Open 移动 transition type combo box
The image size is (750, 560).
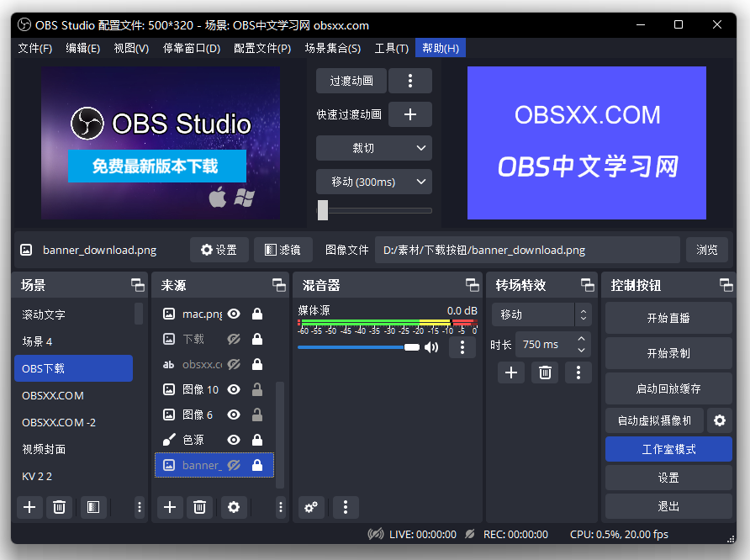pyautogui.click(x=541, y=314)
